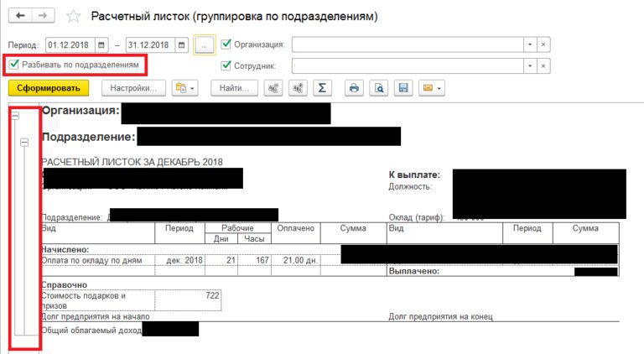
Task: Open the Организация field dropdown list
Action: [x=530, y=44]
